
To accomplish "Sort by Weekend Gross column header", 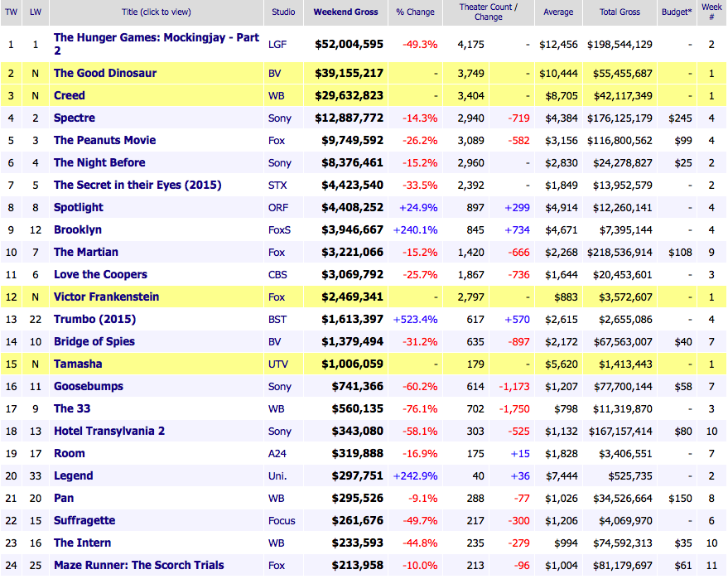I will click(x=345, y=12).
